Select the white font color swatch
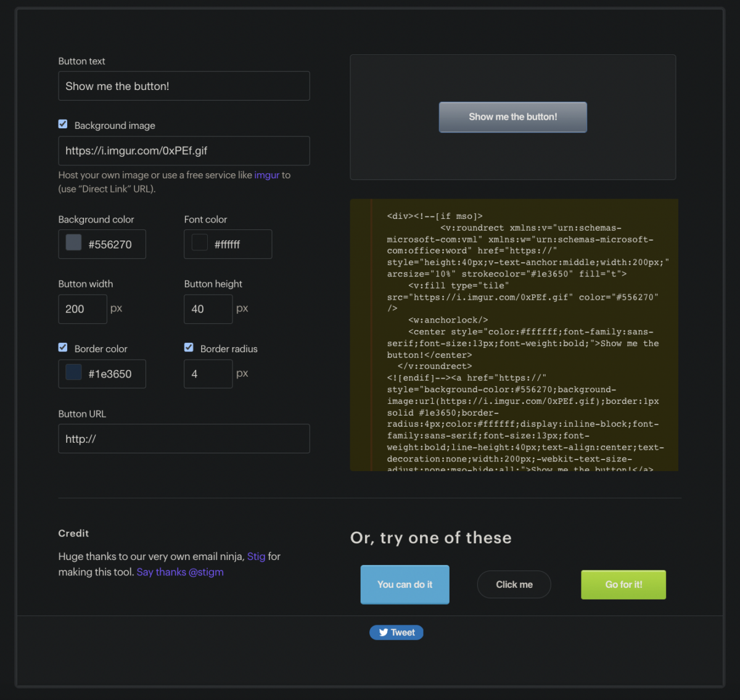 click(199, 242)
